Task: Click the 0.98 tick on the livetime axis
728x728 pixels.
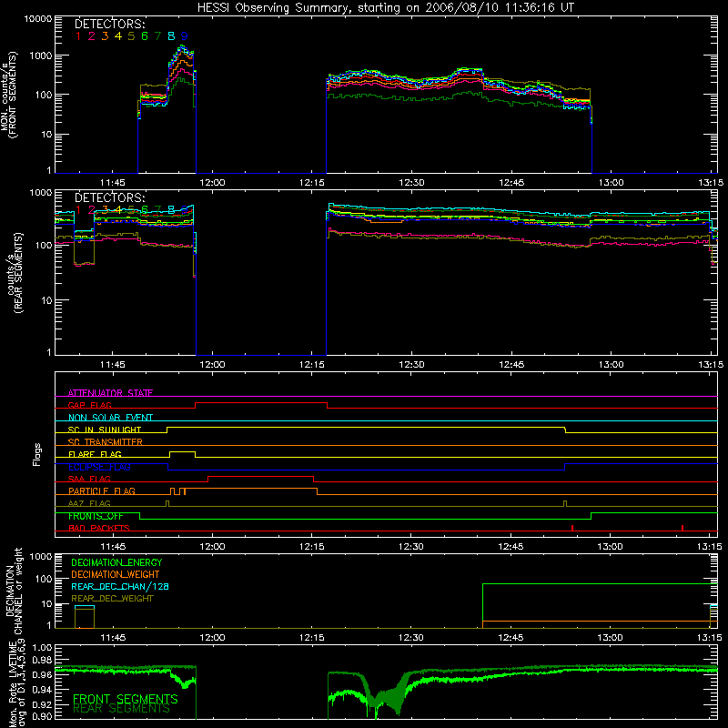Action: pyautogui.click(x=42, y=660)
